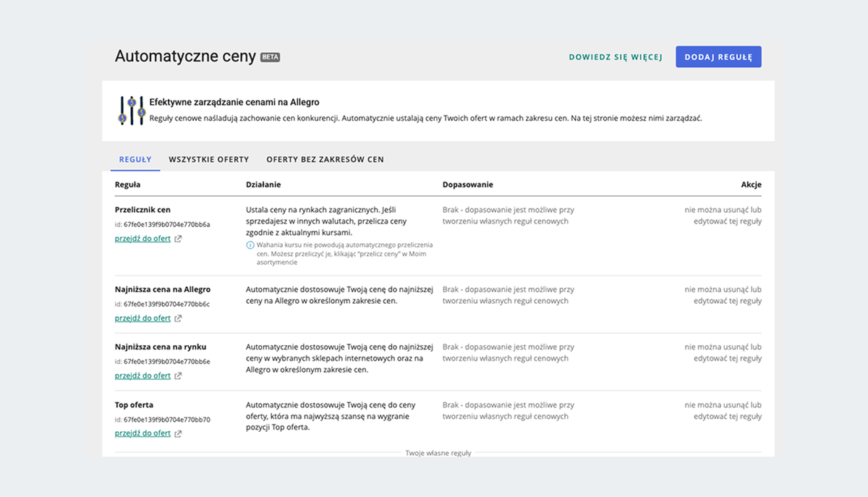Select the Najniższa cena na Allegro rule name
868x497 pixels.
coord(163,289)
